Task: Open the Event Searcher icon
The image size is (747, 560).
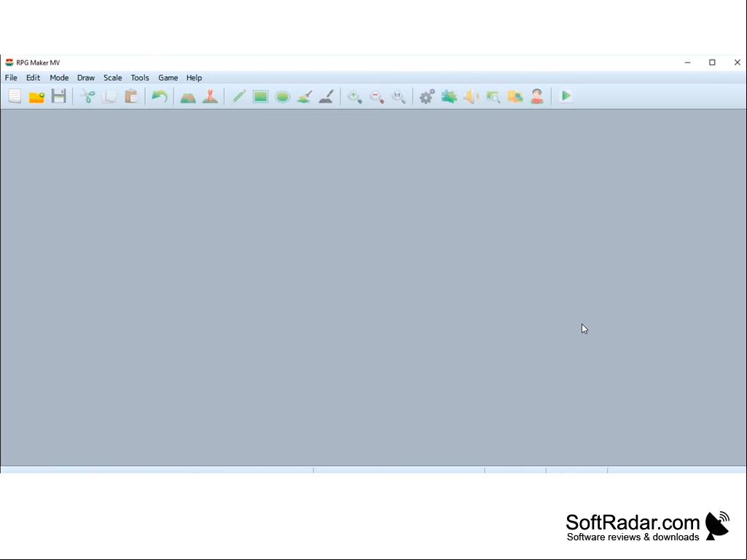Action: coord(493,97)
